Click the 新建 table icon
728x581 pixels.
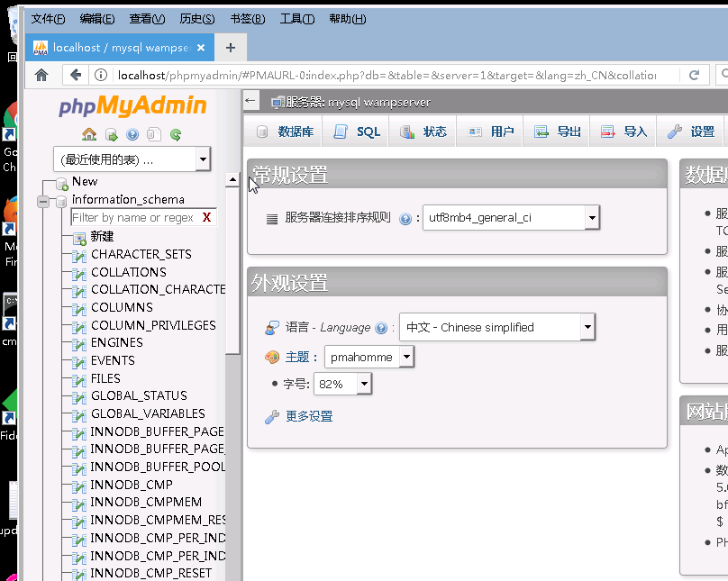pyautogui.click(x=79, y=239)
